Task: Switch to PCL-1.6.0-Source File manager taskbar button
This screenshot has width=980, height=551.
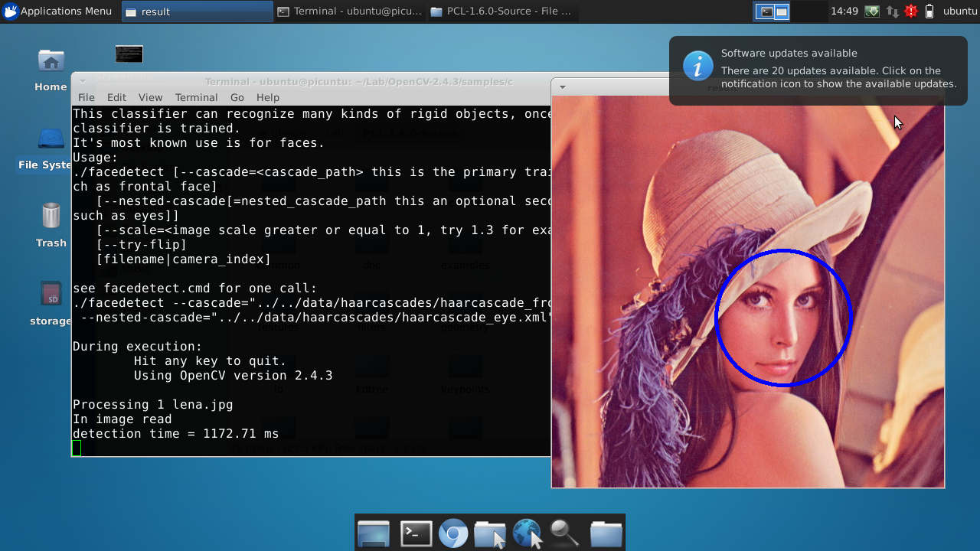Action: click(x=501, y=11)
